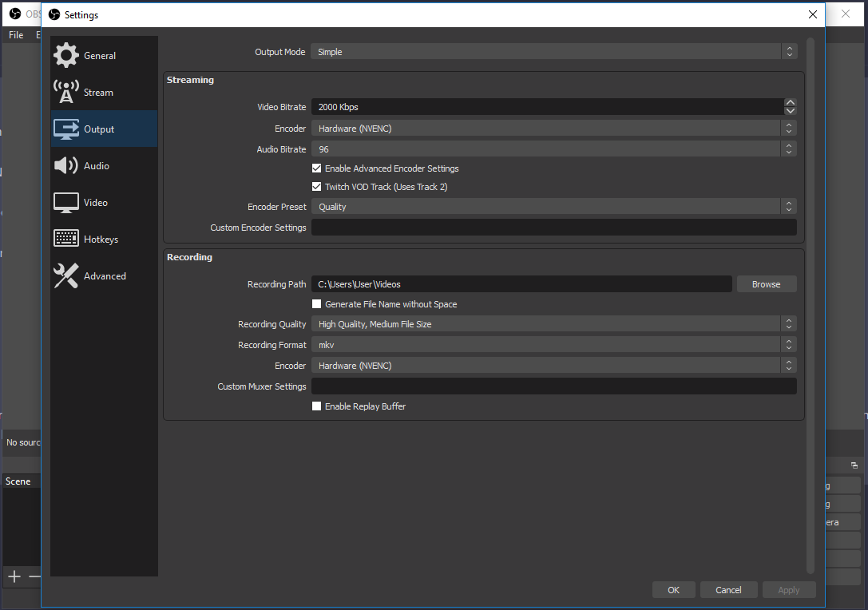Viewport: 868px width, 610px height.
Task: Click Browse for recording path
Action: (x=766, y=284)
